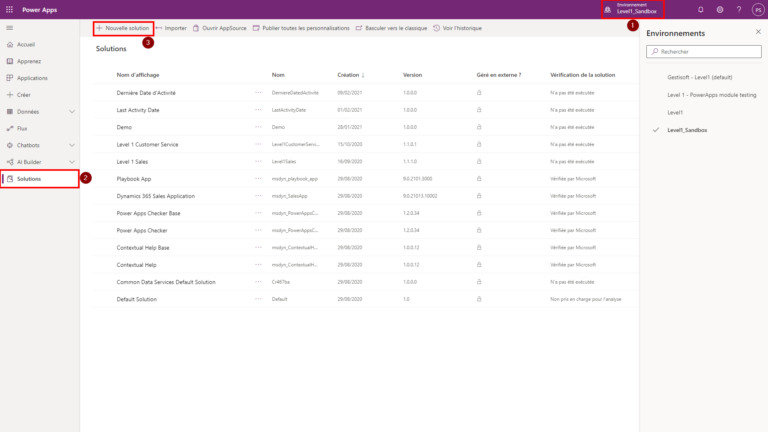Click Voir l'historique
Image resolution: width=768 pixels, height=432 pixels.
pos(457,28)
